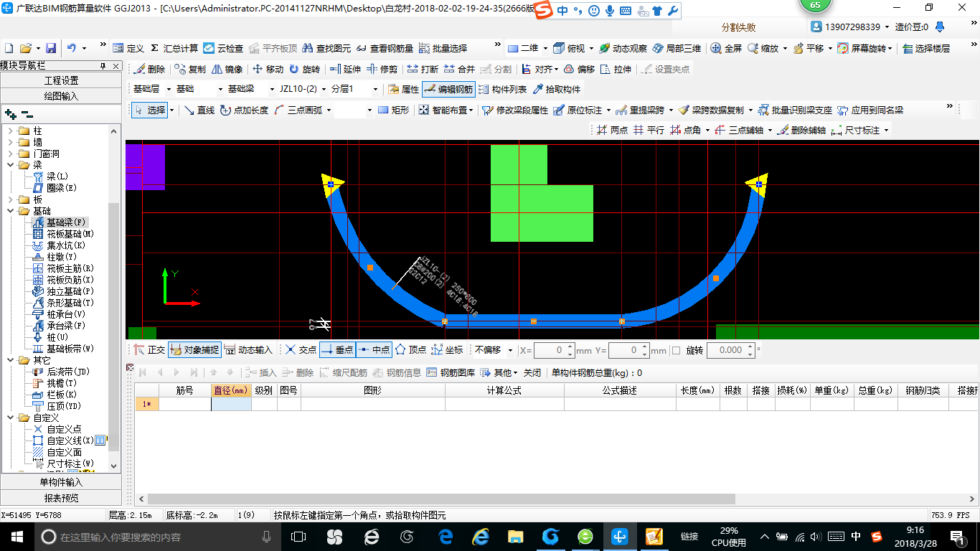This screenshot has width=980, height=551.
Task: Click 查找图元 (Find element)
Action: pos(326,49)
